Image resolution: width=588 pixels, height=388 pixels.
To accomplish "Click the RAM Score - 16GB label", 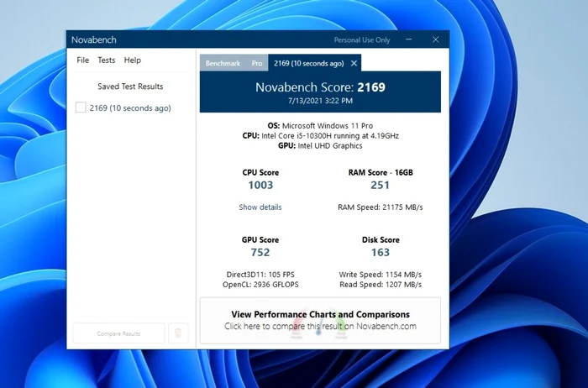I will click(381, 172).
